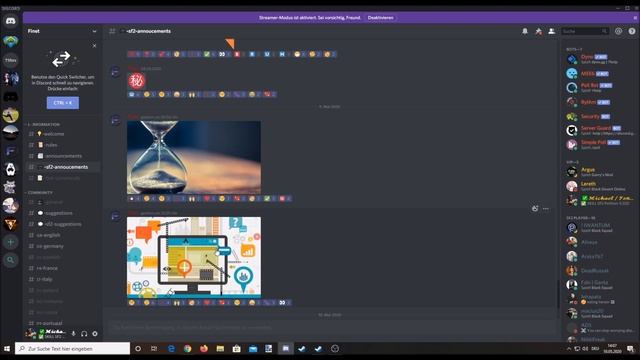This screenshot has width=640, height=360.
Task: Collapse the COMMUNITY channel category
Action: 39,192
